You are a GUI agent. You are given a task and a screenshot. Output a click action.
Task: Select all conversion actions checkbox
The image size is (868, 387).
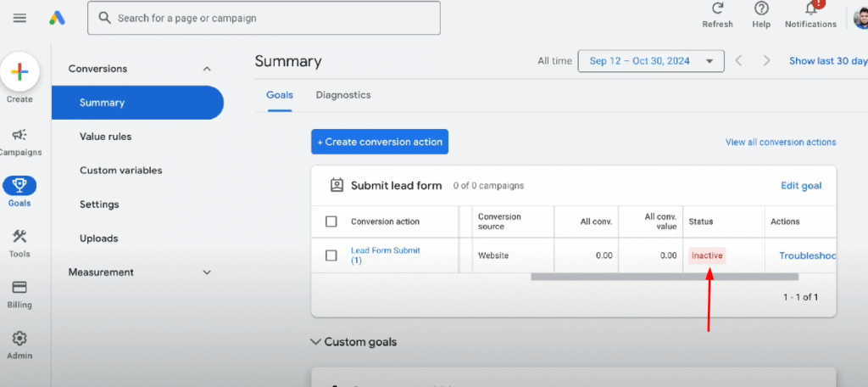click(x=331, y=222)
